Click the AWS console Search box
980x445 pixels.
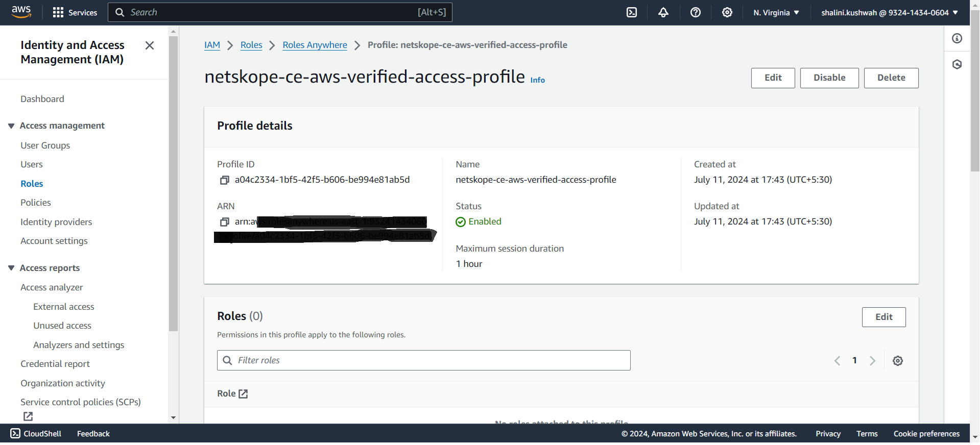(280, 12)
